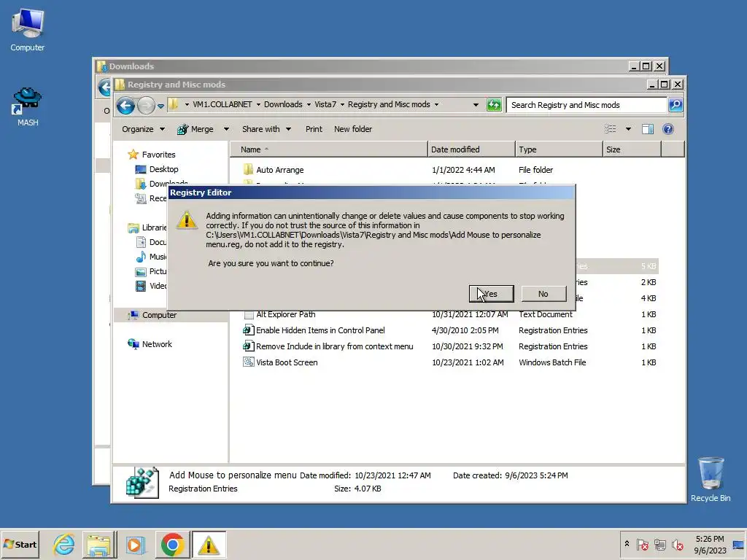Viewport: 747px width, 560px height.
Task: Click the change view icon
Action: click(x=611, y=129)
